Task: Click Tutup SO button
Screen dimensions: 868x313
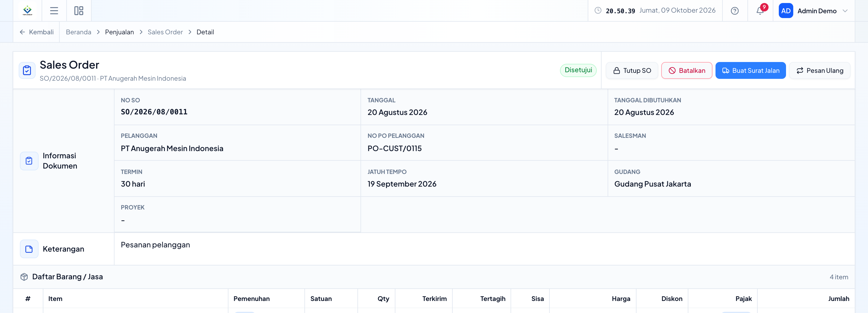Action: (632, 70)
